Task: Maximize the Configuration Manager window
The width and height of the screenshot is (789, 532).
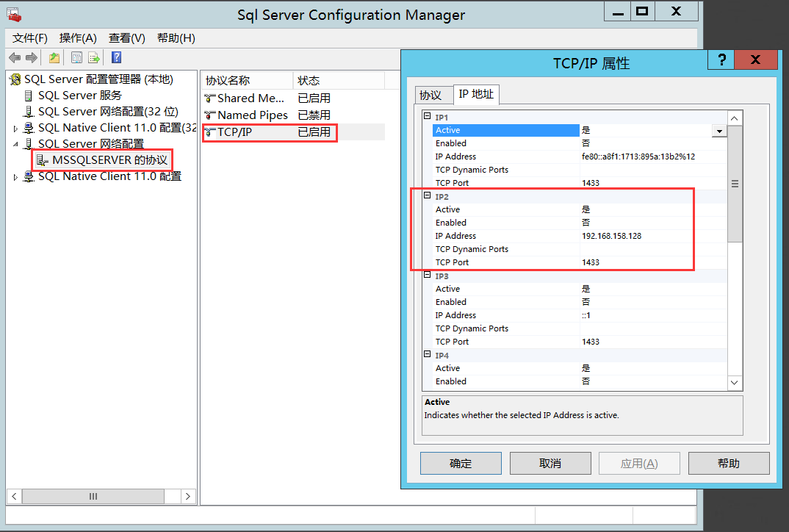Action: tap(642, 11)
